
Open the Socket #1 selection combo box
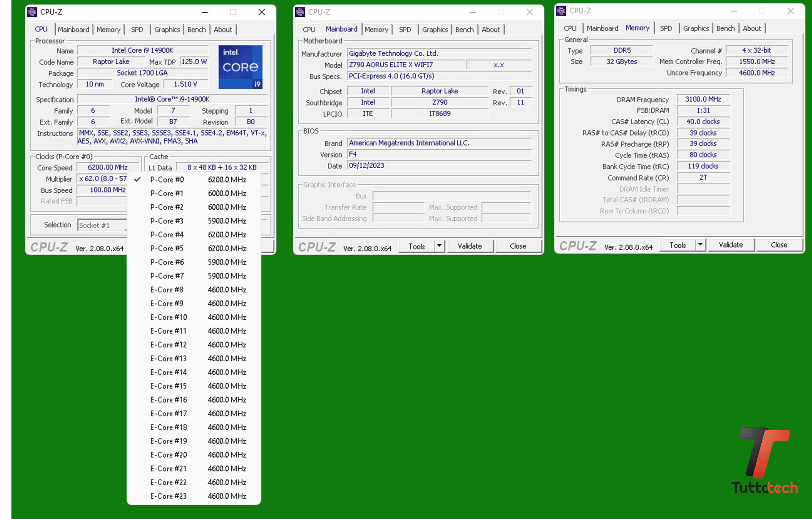click(101, 225)
